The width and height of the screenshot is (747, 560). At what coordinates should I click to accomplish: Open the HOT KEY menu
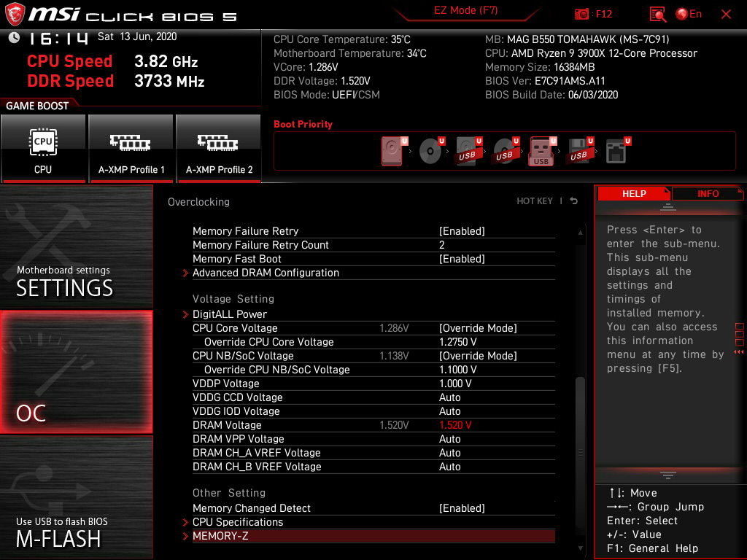[535, 201]
